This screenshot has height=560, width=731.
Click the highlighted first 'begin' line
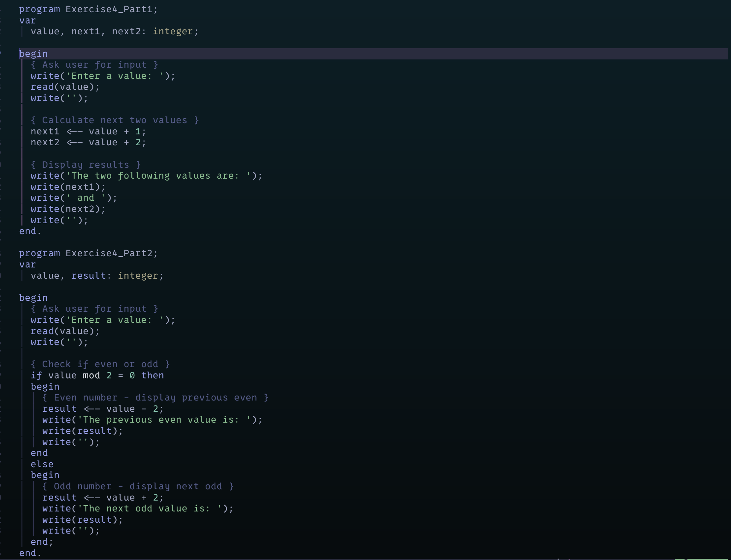click(33, 54)
